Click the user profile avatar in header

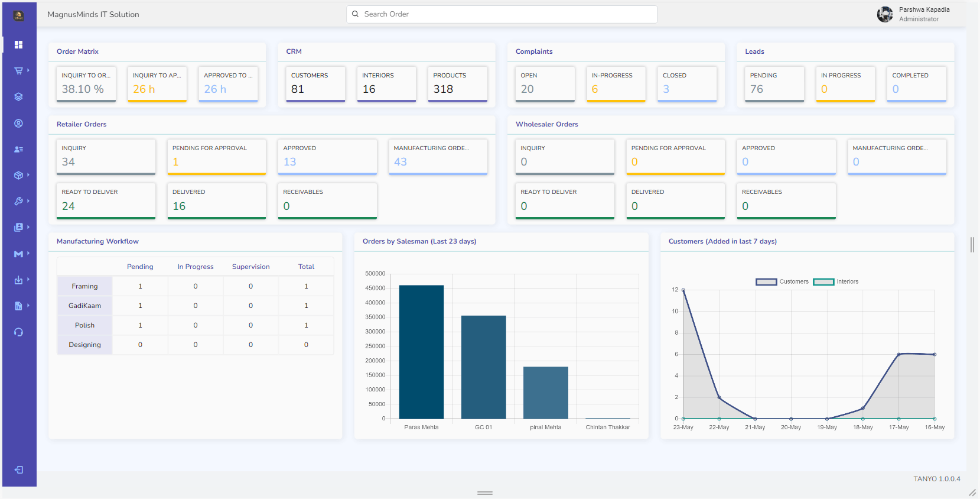[885, 14]
